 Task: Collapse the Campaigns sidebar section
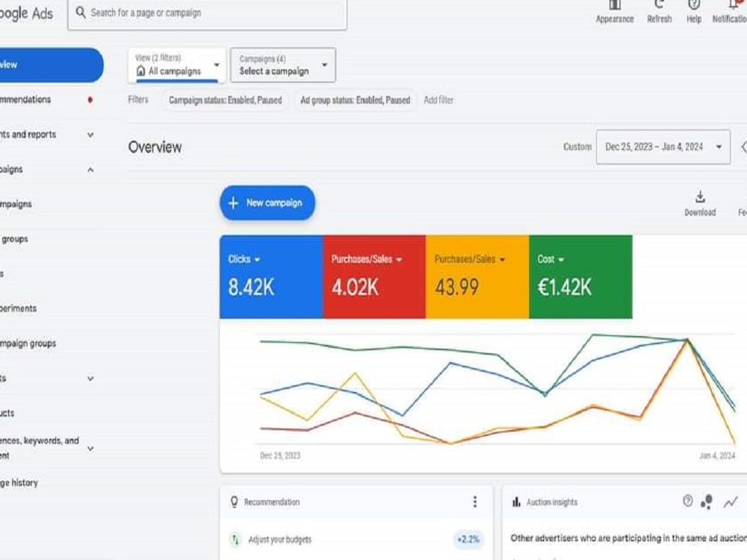point(90,169)
